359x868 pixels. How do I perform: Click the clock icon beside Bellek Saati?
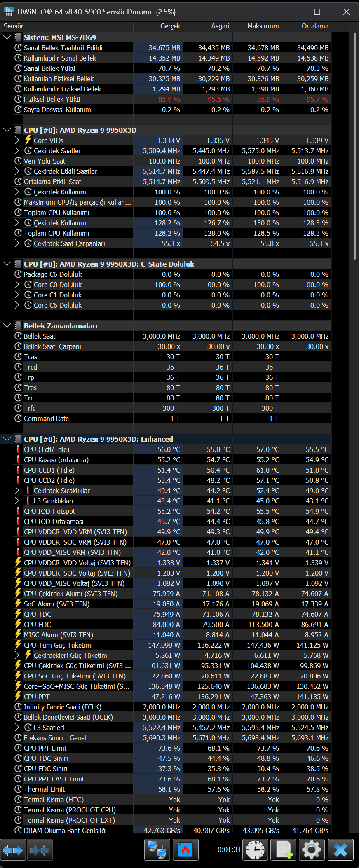(x=18, y=336)
